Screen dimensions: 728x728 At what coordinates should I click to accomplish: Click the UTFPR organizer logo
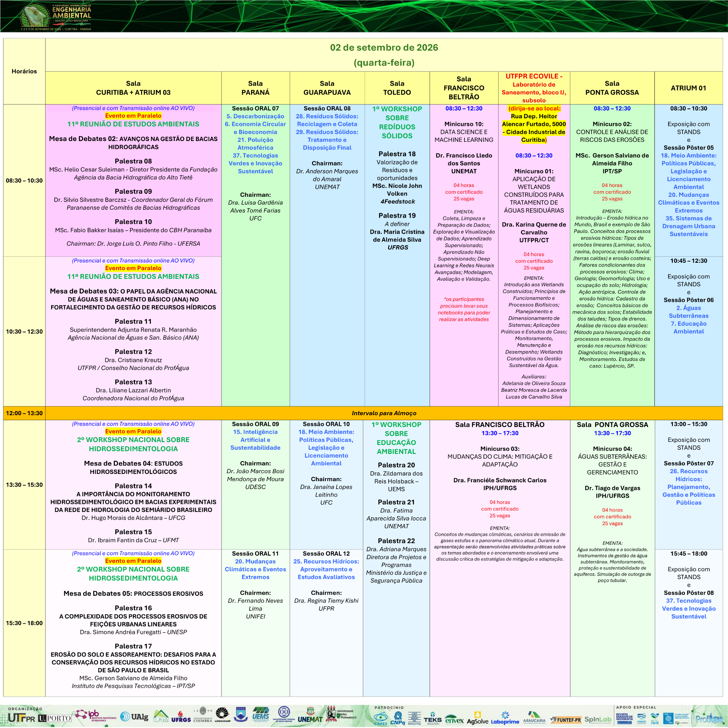(21, 718)
